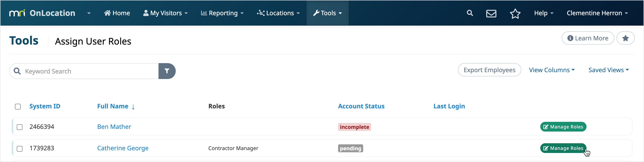644x162 pixels.
Task: Click system ID 2466394
Action: click(x=42, y=127)
